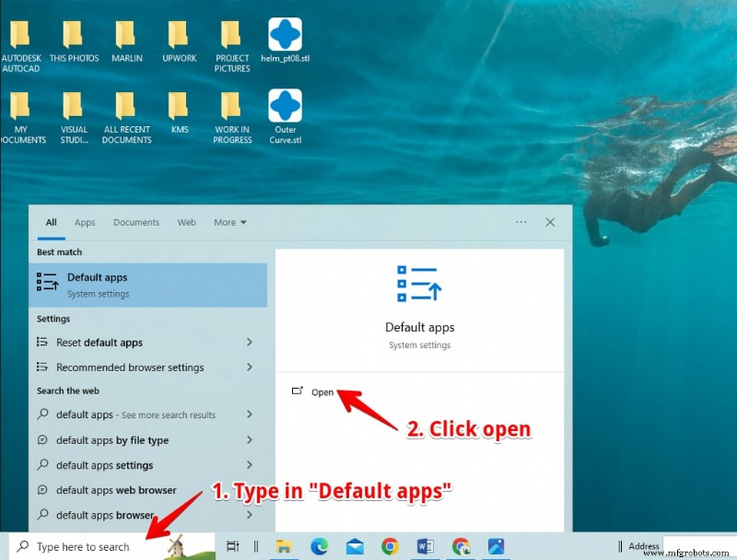Switch to the Documents search tab
The width and height of the screenshot is (737, 560).
click(x=136, y=222)
